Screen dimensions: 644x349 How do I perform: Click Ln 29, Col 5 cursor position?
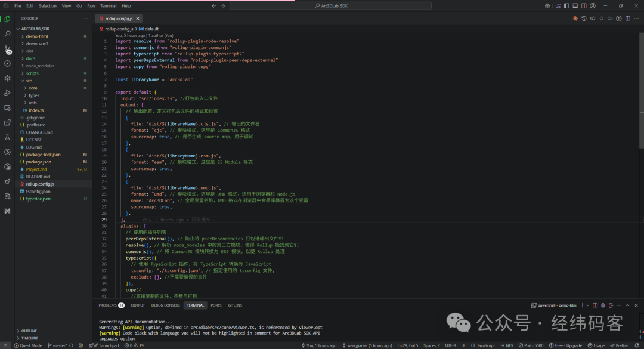pyautogui.click(x=408, y=345)
